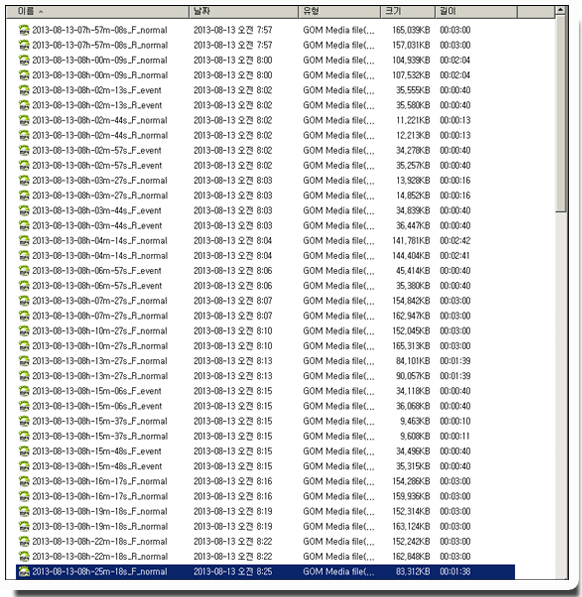Select GOM icon of 2013-08-13-07h-57m-08s_F_normal file
The width and height of the screenshot is (582, 597).
pyautogui.click(x=24, y=30)
